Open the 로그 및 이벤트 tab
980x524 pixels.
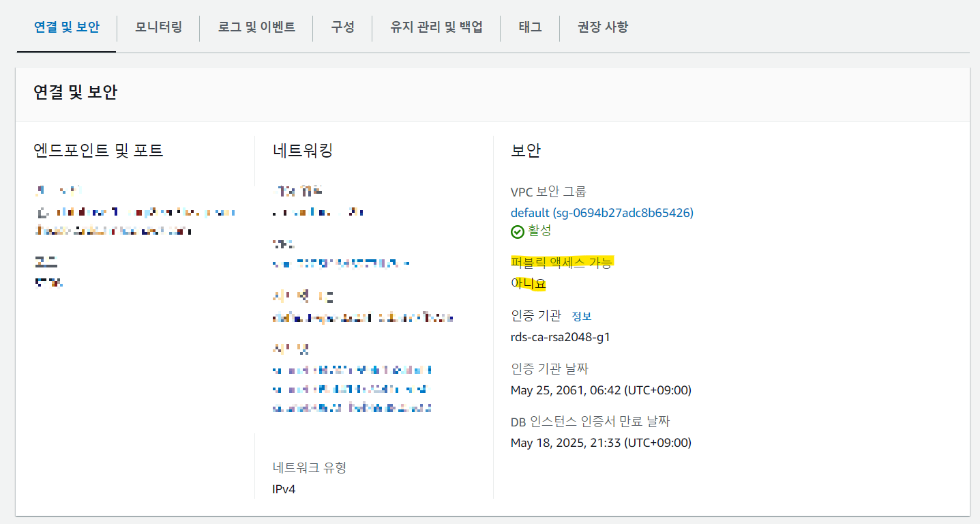click(x=256, y=27)
